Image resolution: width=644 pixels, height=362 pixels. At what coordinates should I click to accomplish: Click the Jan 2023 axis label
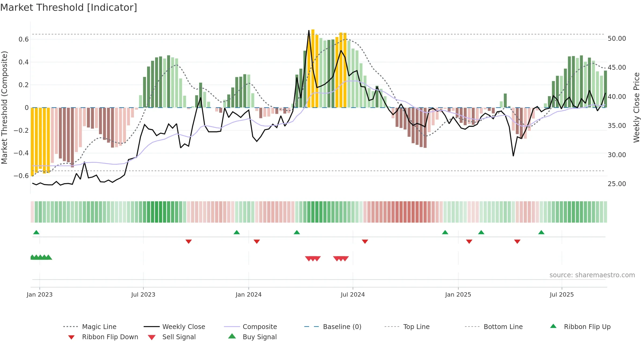(x=40, y=294)
